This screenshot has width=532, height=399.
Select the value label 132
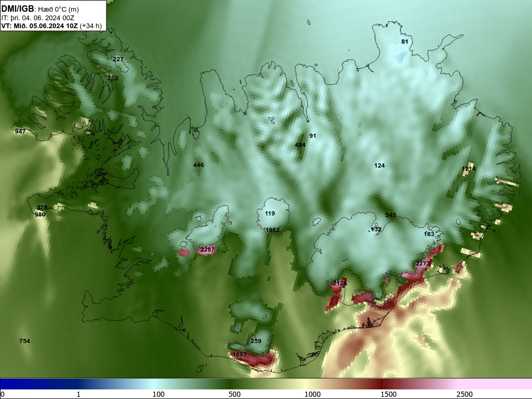[x=376, y=229]
